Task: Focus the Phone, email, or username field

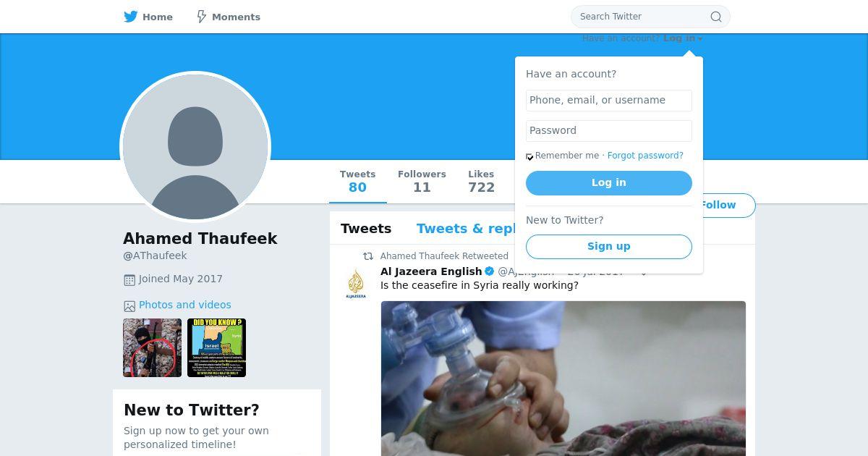Action: click(x=609, y=101)
